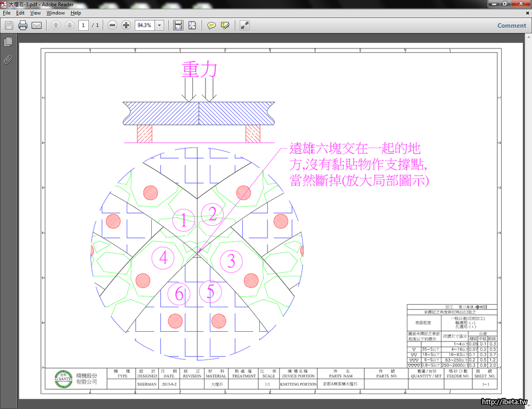
Task: Open the View menu
Action: (35, 13)
